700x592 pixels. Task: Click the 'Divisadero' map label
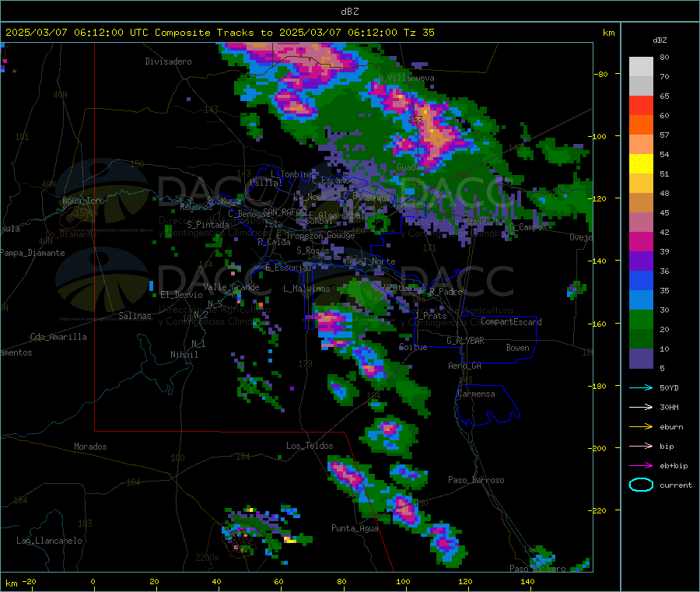point(168,61)
